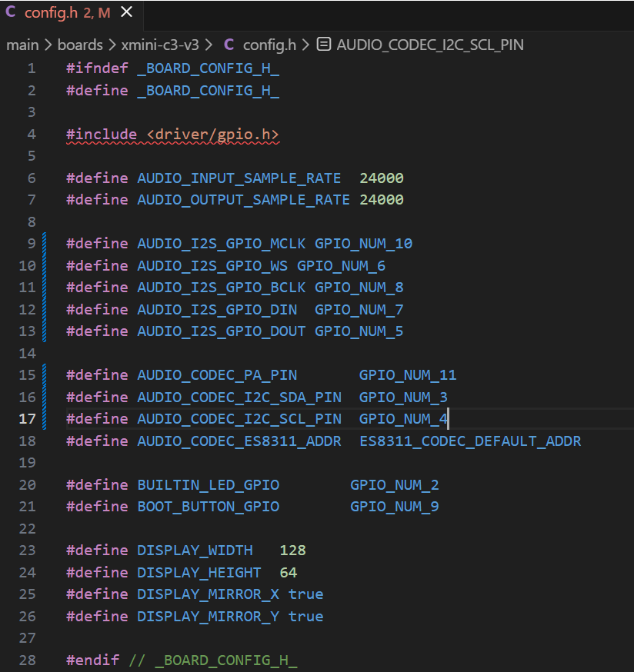Click line number 4 in the gutter
Screen dimensions: 634x672
pos(31,135)
